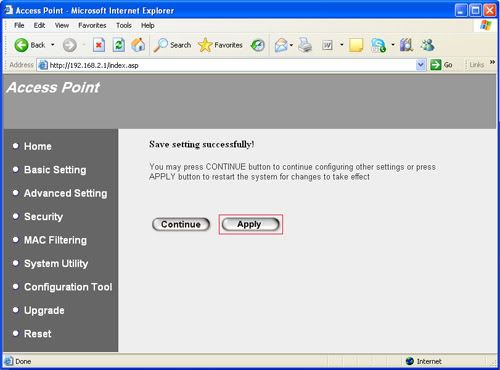Open the Edit menu
The height and width of the screenshot is (370, 500).
[39, 25]
